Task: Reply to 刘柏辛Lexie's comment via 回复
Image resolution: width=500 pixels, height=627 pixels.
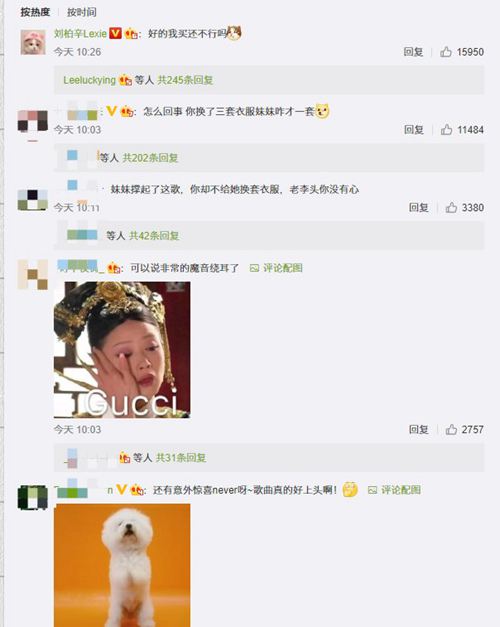Action: pyautogui.click(x=413, y=52)
